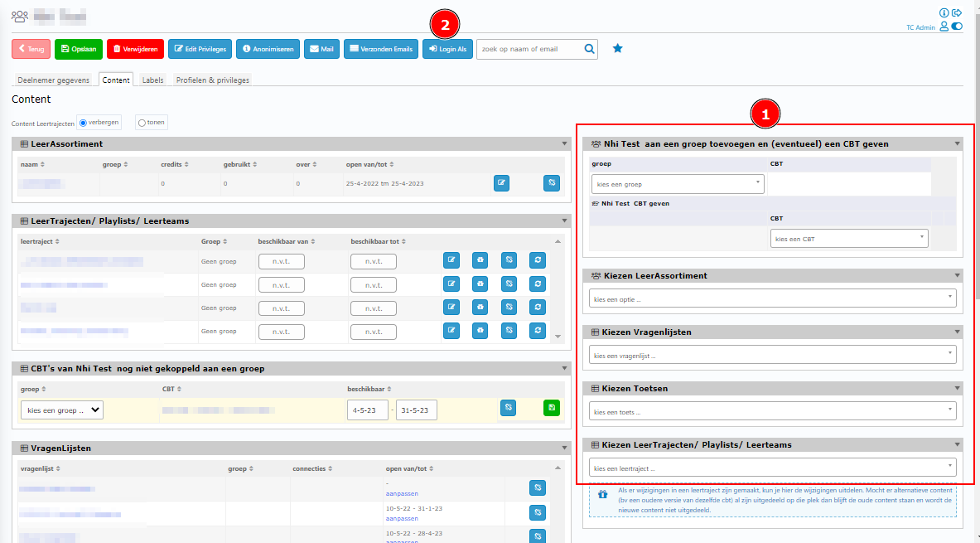Click the favorite star icon

click(x=617, y=49)
